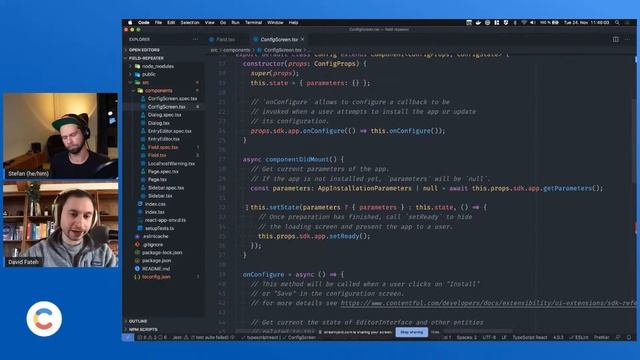This screenshot has width=640, height=360.
Task: Open EntryEditor.spec.tsx file
Action: pyautogui.click(x=169, y=131)
